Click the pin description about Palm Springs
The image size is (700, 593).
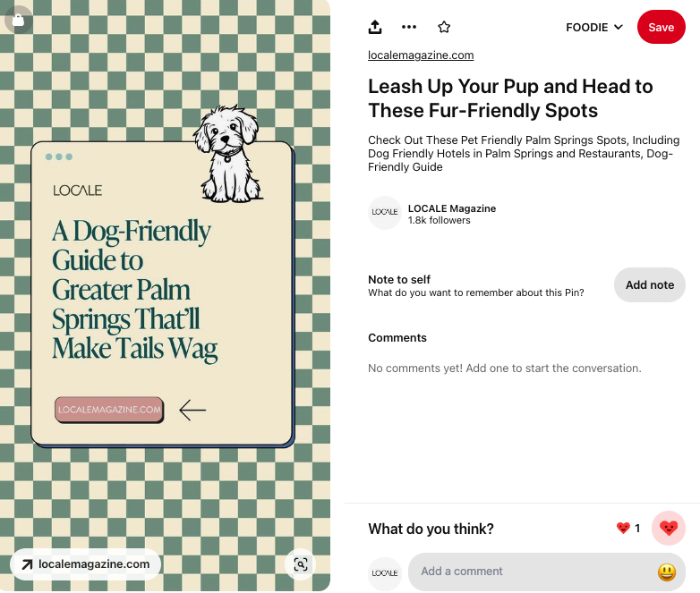524,154
